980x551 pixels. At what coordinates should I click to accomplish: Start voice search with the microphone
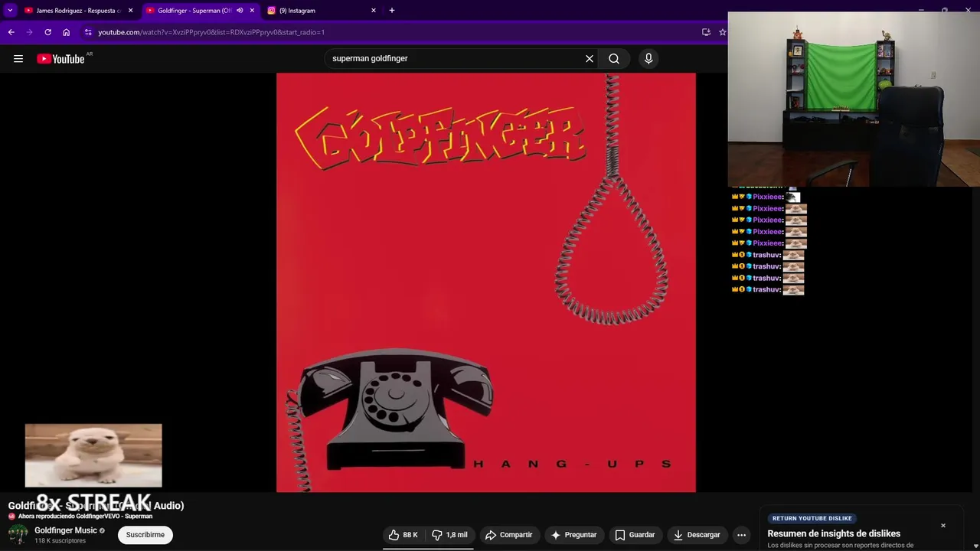pyautogui.click(x=648, y=59)
